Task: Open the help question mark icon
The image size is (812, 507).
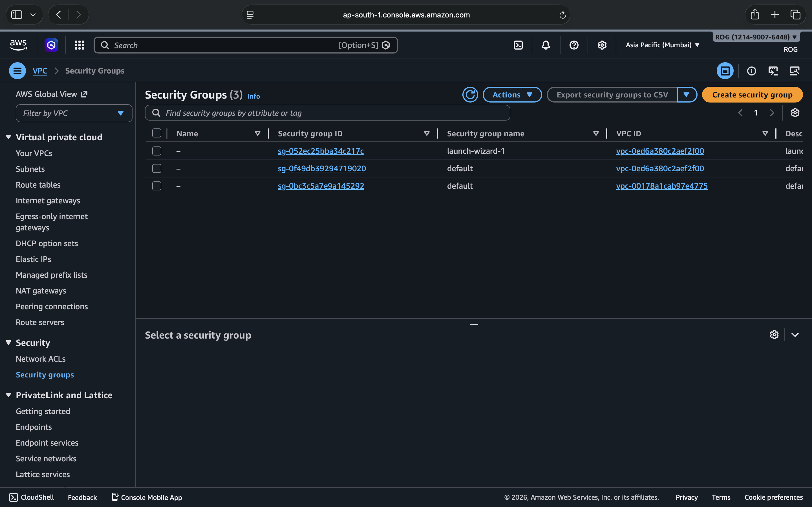Action: (x=574, y=45)
